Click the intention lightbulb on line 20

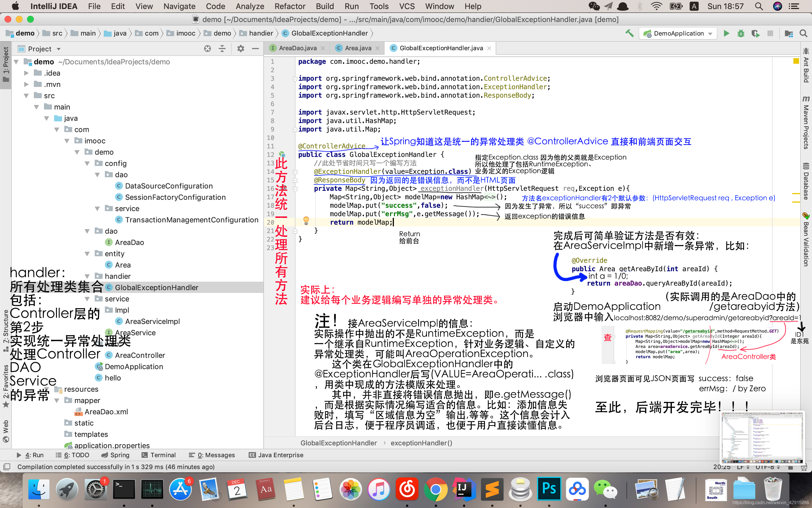click(x=306, y=220)
